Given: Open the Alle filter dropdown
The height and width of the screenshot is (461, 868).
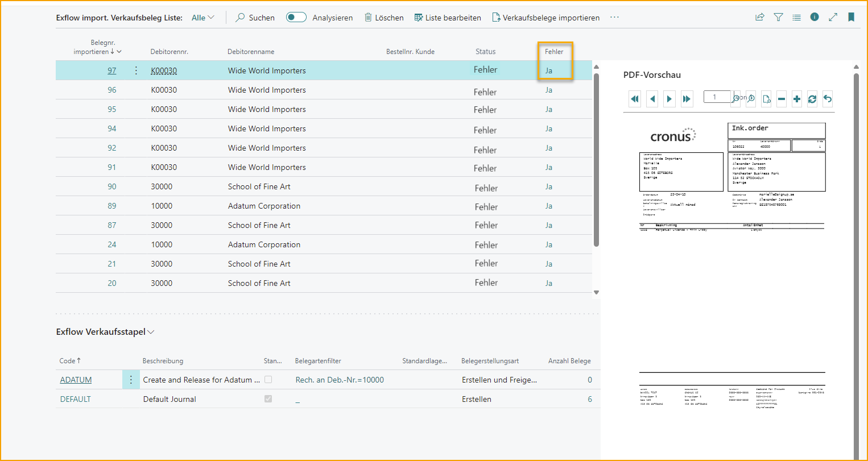Looking at the screenshot, I should pyautogui.click(x=202, y=17).
